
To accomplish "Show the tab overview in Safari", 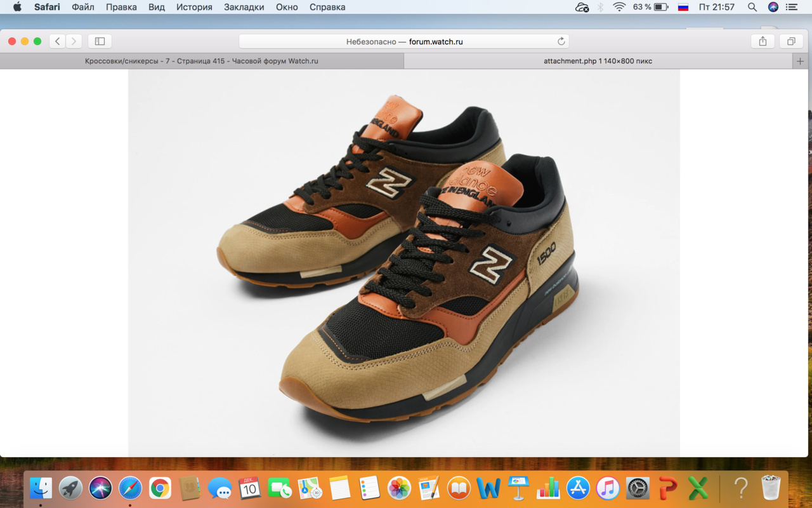I will point(791,41).
